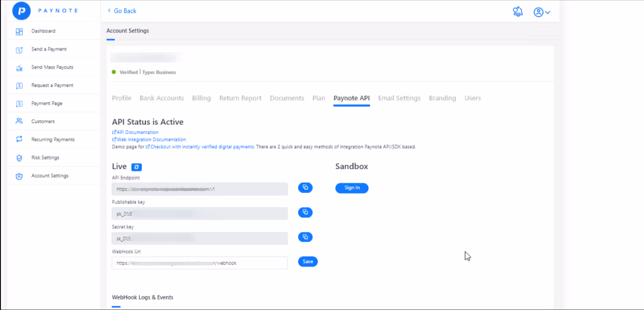Copy the API Endpoint value
Image resolution: width=644 pixels, height=310 pixels.
(x=305, y=187)
